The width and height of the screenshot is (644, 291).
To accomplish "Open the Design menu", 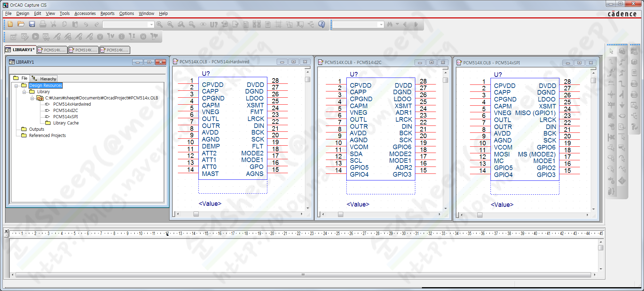I will [x=23, y=14].
